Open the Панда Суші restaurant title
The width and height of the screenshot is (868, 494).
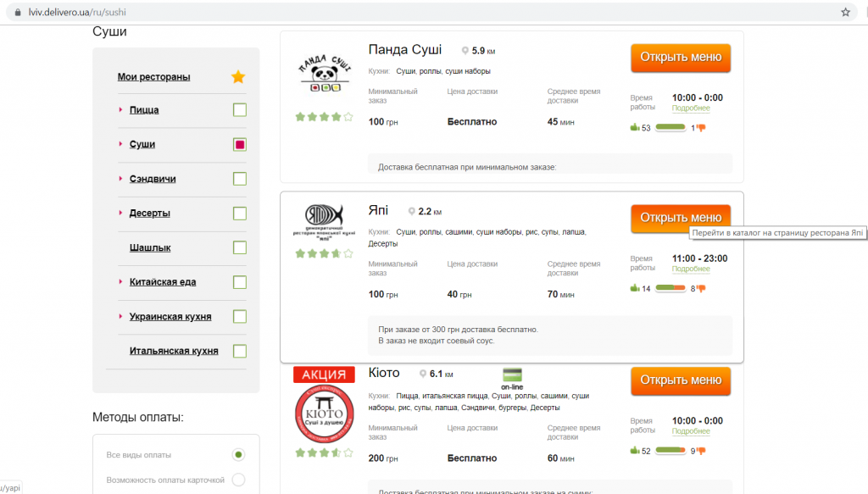click(405, 50)
